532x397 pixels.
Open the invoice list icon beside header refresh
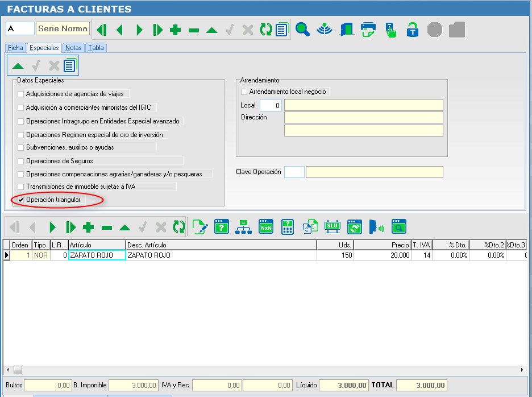coord(282,30)
